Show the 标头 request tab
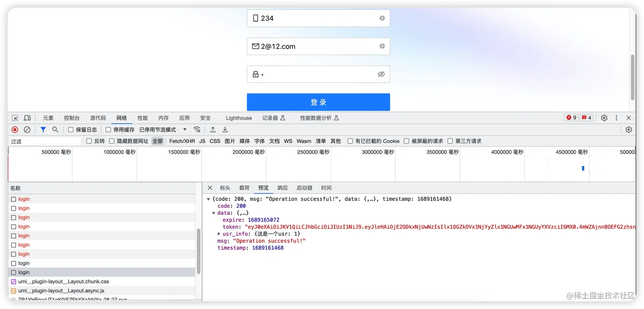Screen dimensions: 644x309 [225, 188]
